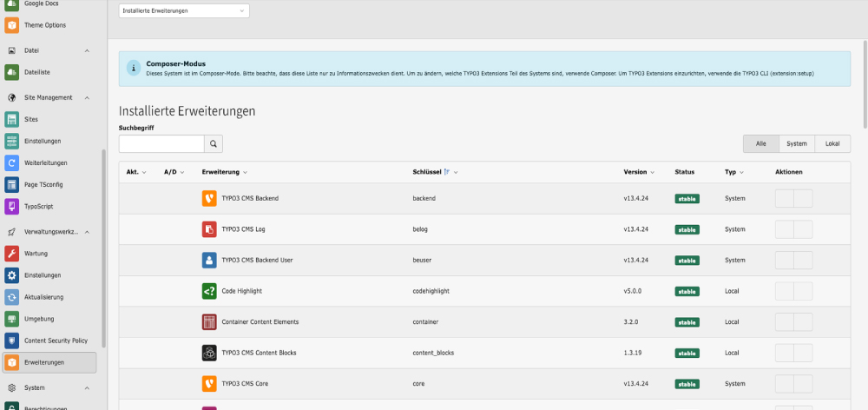Open the Sites module icon
This screenshot has width=868, height=410.
(11, 119)
